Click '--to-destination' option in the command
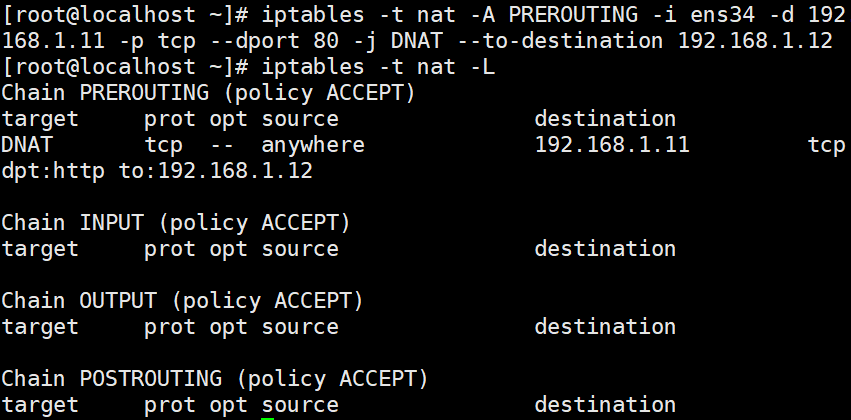This screenshot has width=851, height=420. tap(558, 41)
